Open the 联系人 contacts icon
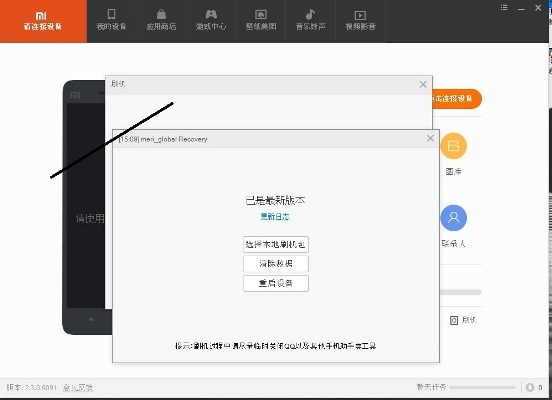552x400 pixels. [x=453, y=218]
